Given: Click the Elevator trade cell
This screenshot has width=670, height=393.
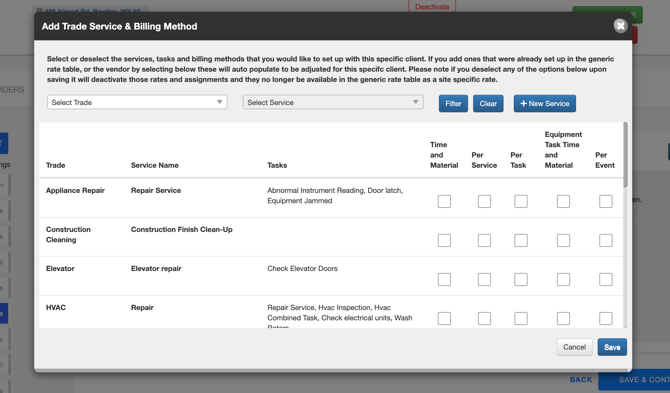Looking at the screenshot, I should pos(60,269).
